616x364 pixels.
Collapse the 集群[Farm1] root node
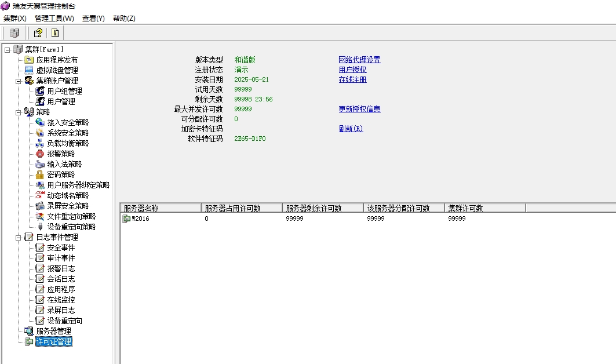click(x=7, y=49)
